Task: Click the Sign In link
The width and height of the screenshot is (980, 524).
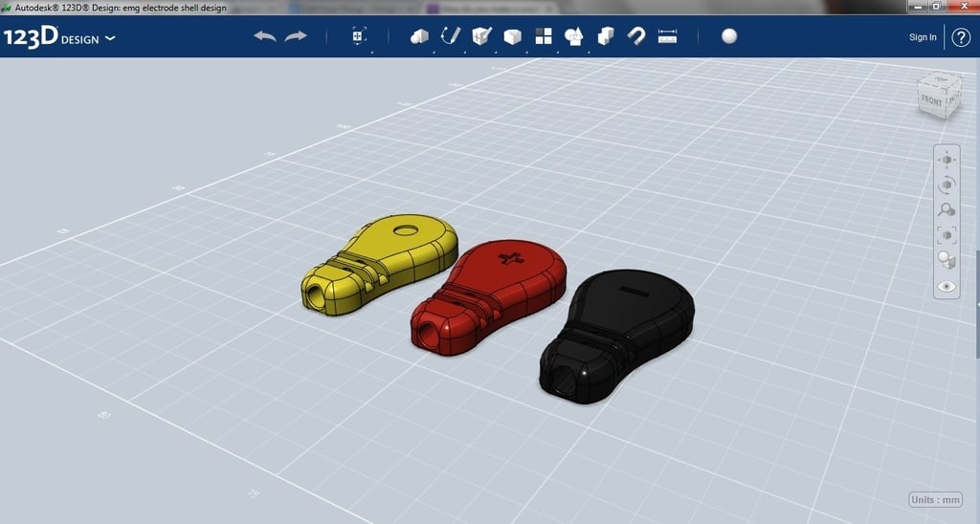Action: tap(923, 37)
